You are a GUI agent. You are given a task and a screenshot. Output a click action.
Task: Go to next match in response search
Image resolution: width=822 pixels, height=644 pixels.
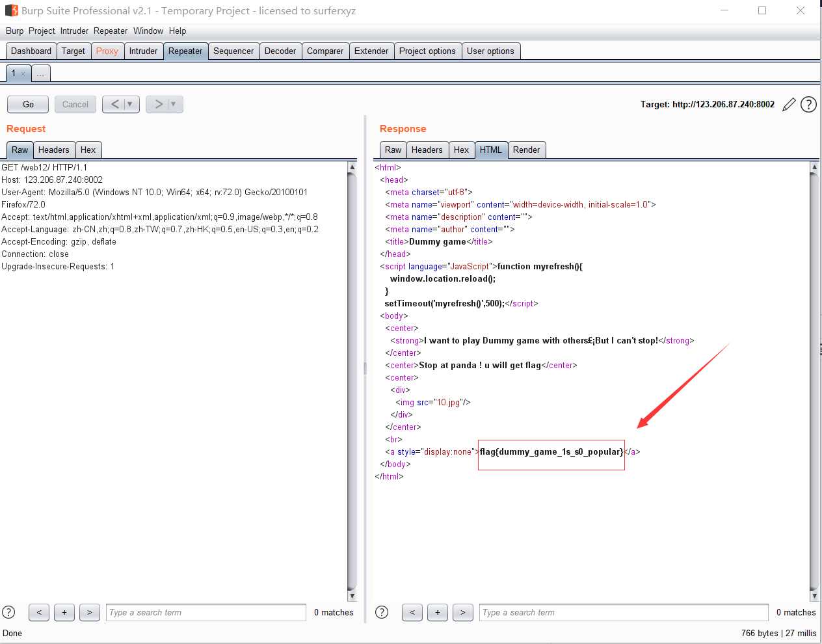[462, 612]
